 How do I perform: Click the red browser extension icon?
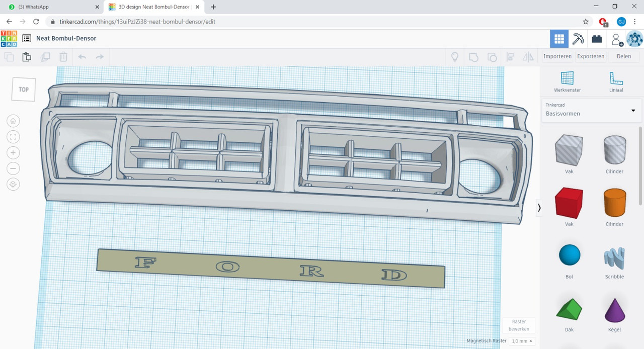(x=603, y=22)
